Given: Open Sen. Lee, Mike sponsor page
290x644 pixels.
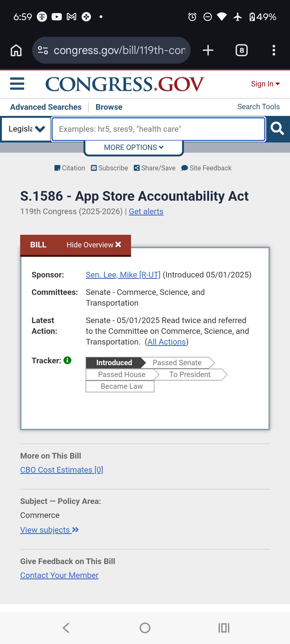Looking at the screenshot, I should point(123,275).
